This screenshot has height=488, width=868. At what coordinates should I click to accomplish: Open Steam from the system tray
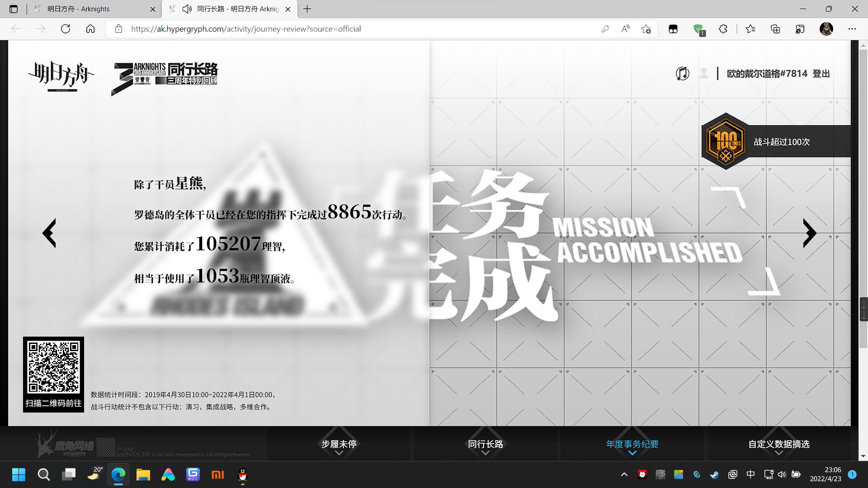[x=714, y=474]
